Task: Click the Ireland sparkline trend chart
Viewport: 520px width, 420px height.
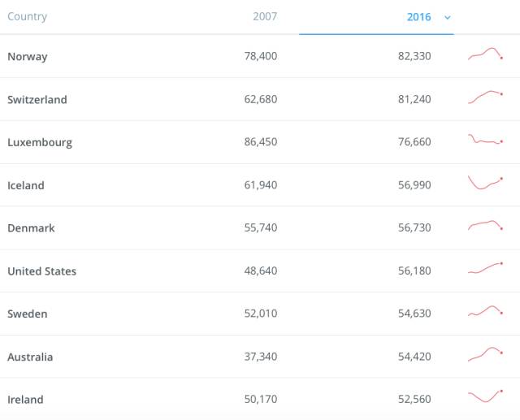Action: tap(486, 396)
